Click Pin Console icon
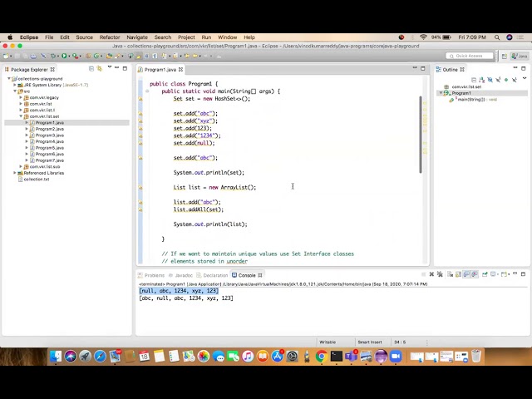Viewport: 532px width, 399px height. 485,274
